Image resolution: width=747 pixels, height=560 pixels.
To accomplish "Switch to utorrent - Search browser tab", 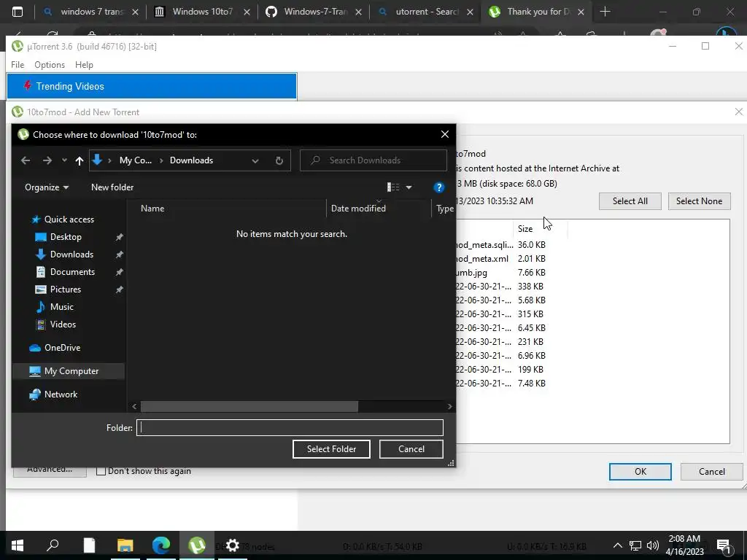I will [x=426, y=12].
